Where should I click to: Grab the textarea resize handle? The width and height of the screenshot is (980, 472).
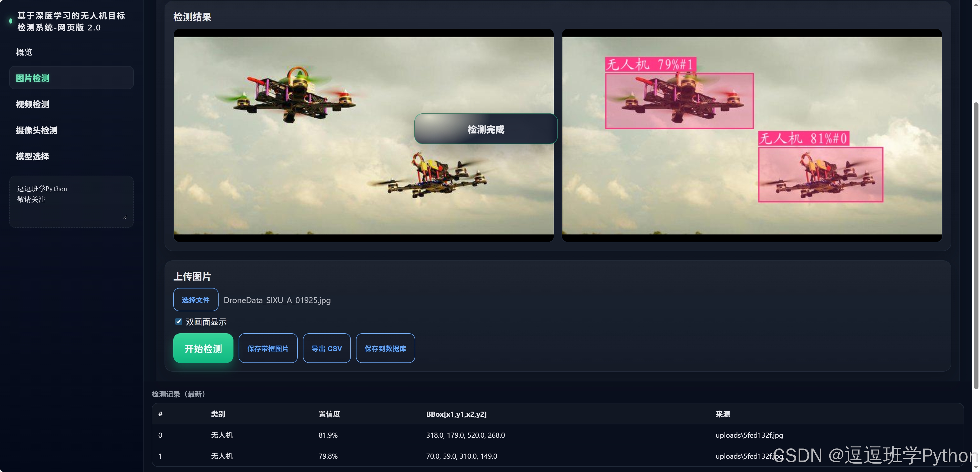[125, 217]
